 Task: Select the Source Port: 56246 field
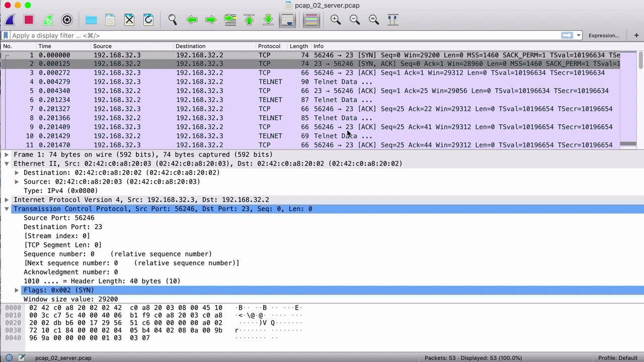tap(59, 218)
